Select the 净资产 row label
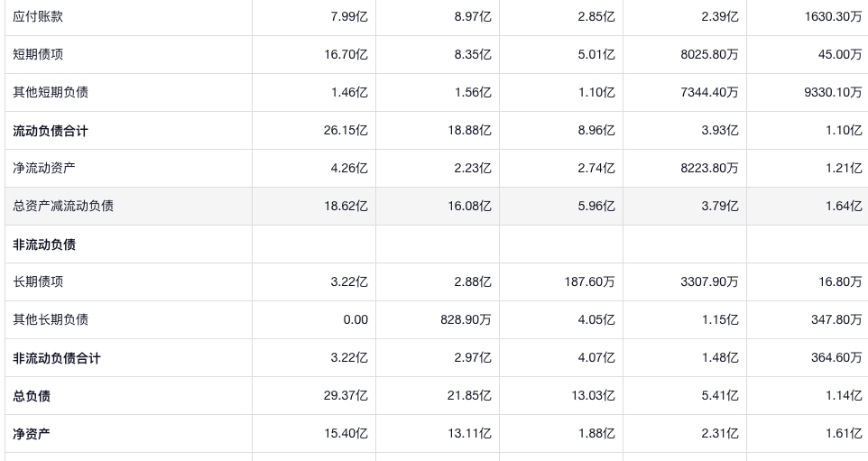868x461 pixels. 32,434
